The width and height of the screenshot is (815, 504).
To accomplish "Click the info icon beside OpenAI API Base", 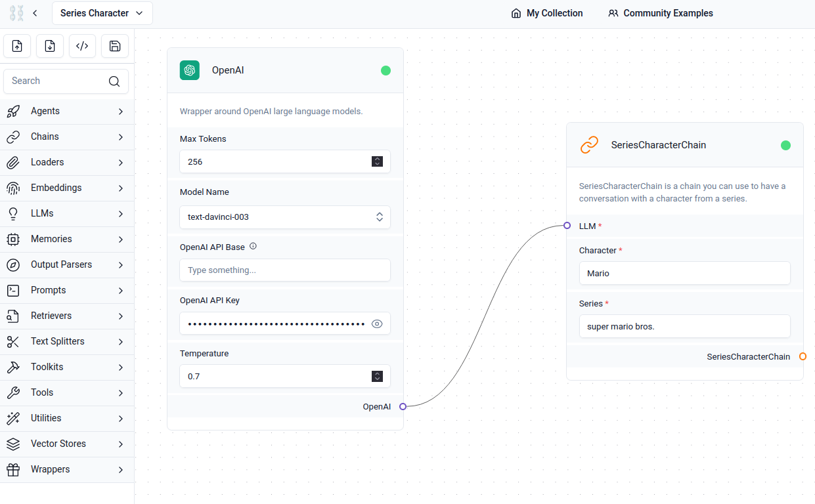I will tap(253, 247).
